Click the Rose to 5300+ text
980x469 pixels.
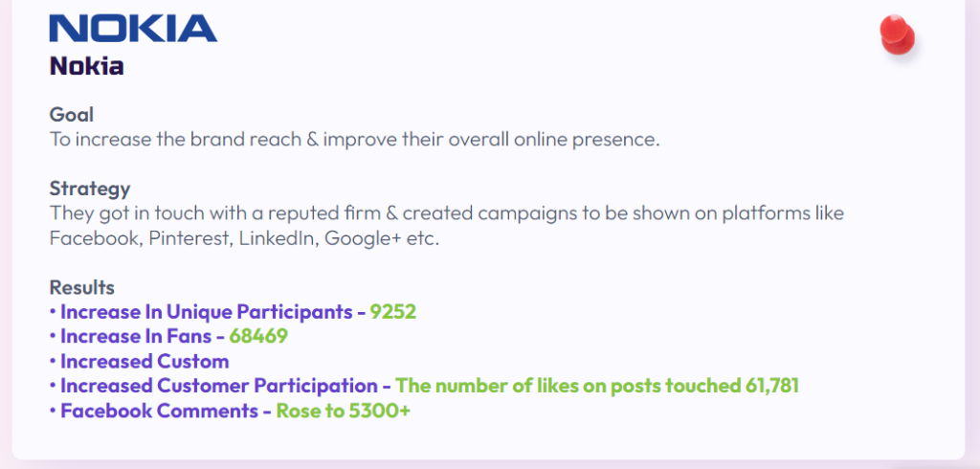pyautogui.click(x=344, y=412)
